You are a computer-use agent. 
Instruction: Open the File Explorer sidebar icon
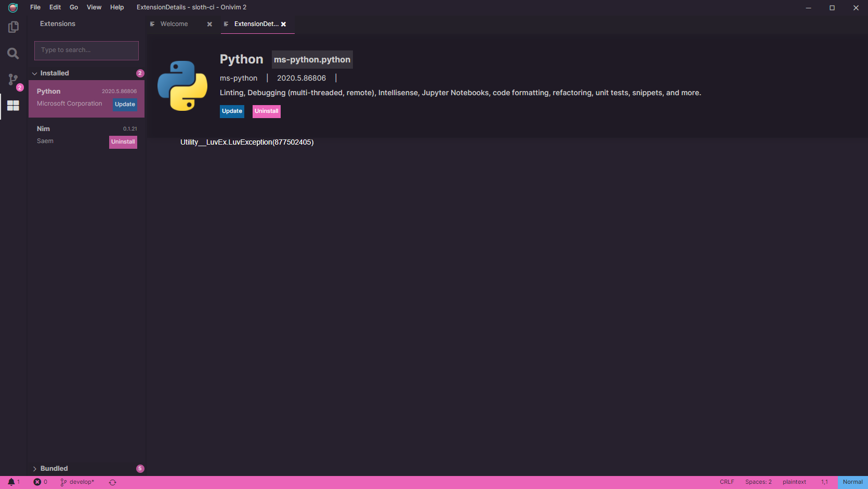13,27
